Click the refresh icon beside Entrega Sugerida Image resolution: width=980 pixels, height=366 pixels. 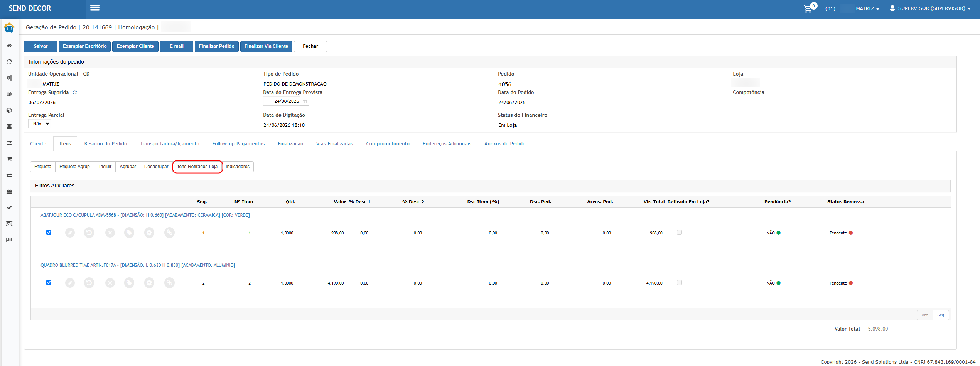[75, 93]
